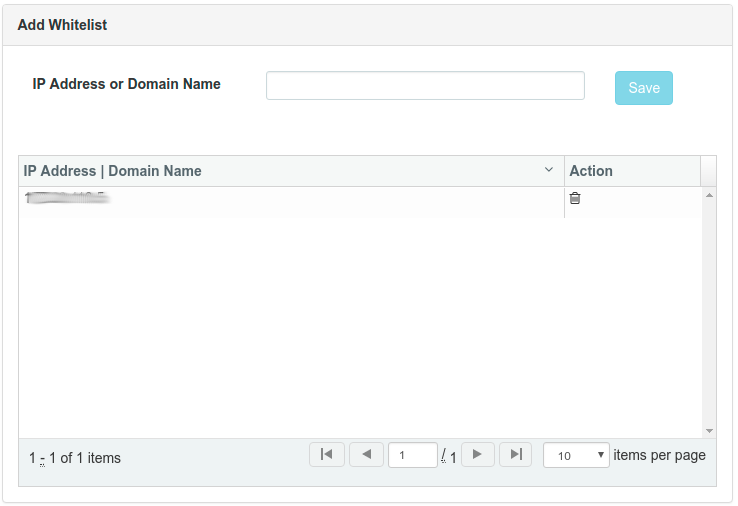Click the "IP Address or Domain Name" label
The width and height of the screenshot is (738, 506).
coord(127,84)
